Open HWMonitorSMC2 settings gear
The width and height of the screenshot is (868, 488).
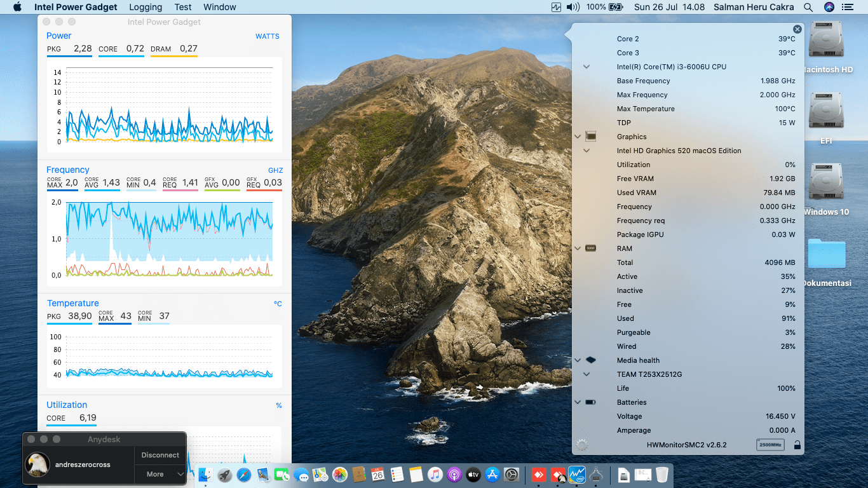pyautogui.click(x=581, y=445)
